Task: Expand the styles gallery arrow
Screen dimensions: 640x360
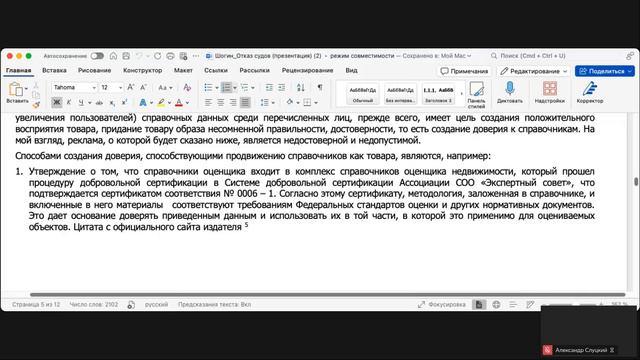Action: [462, 94]
